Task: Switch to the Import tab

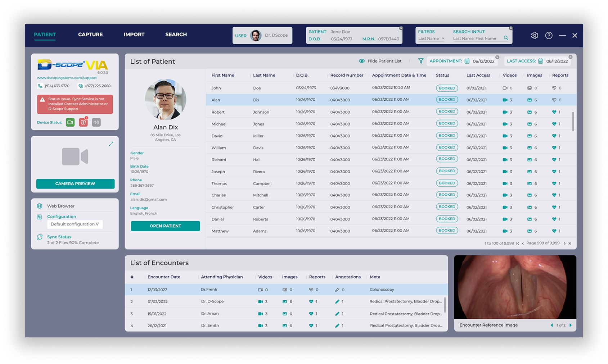Action: [134, 35]
